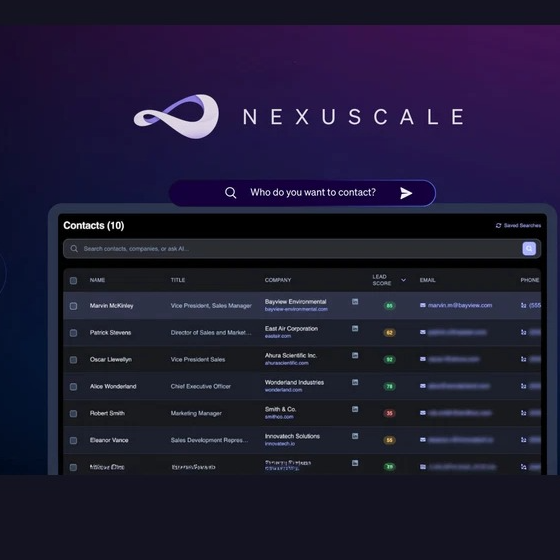Click the TITLE column header
560x560 pixels.
[178, 280]
